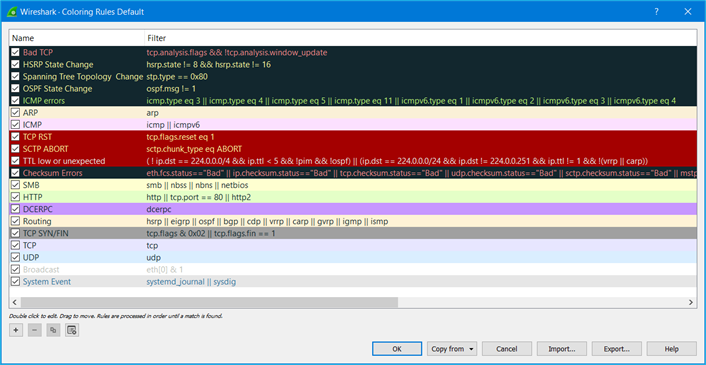The height and width of the screenshot is (365, 706).
Task: Click the Filter column header
Action: click(420, 38)
